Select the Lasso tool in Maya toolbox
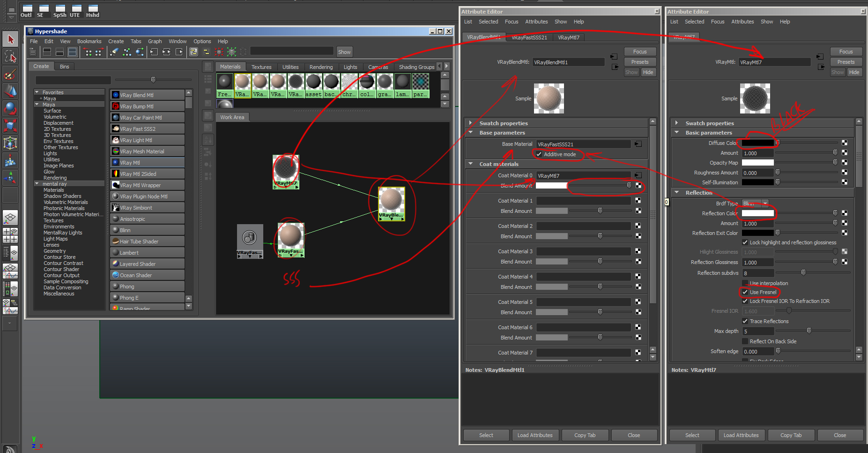 click(x=10, y=57)
